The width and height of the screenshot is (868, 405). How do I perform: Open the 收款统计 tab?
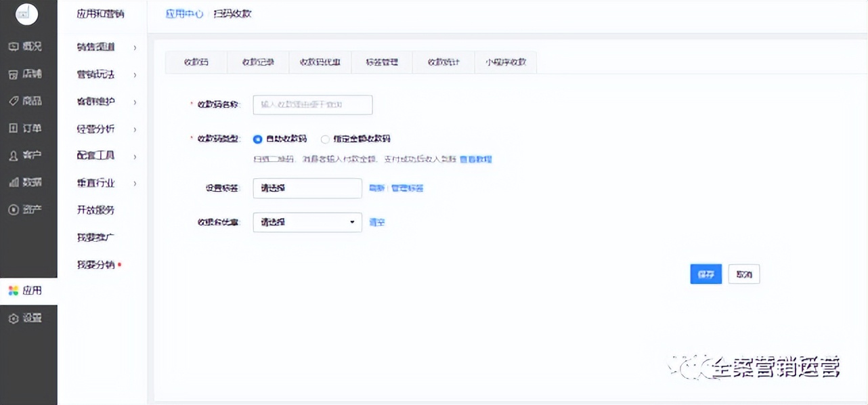point(443,62)
